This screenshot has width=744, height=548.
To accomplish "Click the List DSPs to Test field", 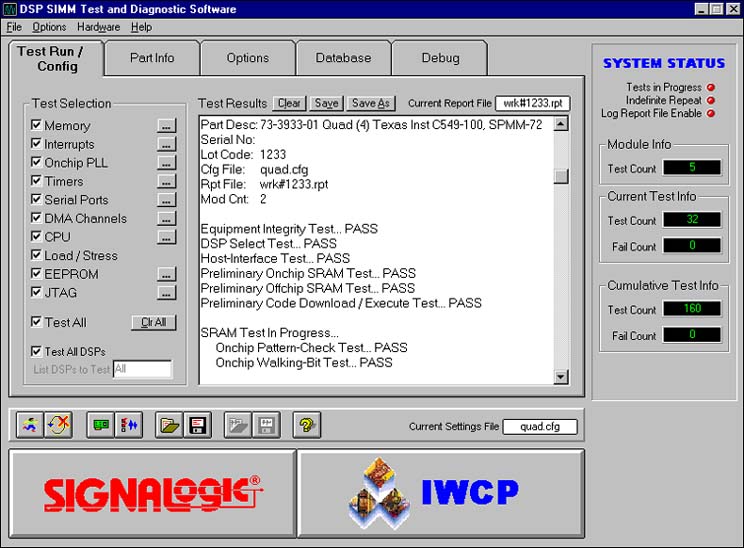I will pyautogui.click(x=142, y=369).
